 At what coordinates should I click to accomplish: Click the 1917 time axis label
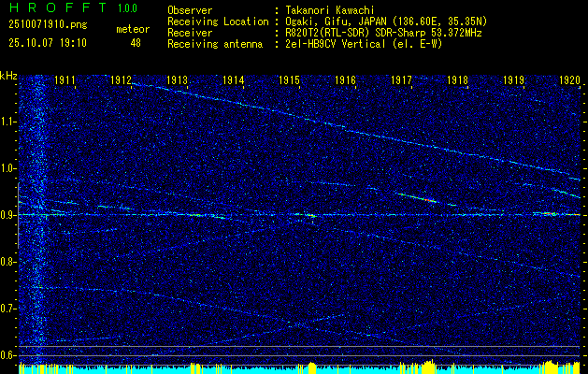pyautogui.click(x=401, y=79)
